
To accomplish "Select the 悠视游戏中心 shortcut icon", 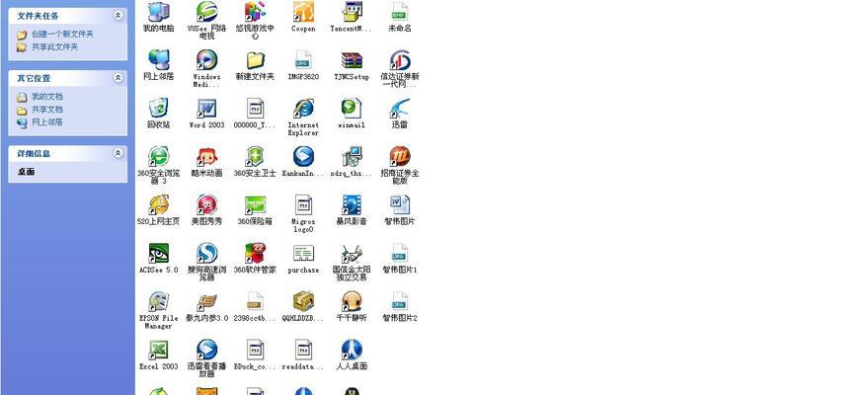I will point(255,12).
